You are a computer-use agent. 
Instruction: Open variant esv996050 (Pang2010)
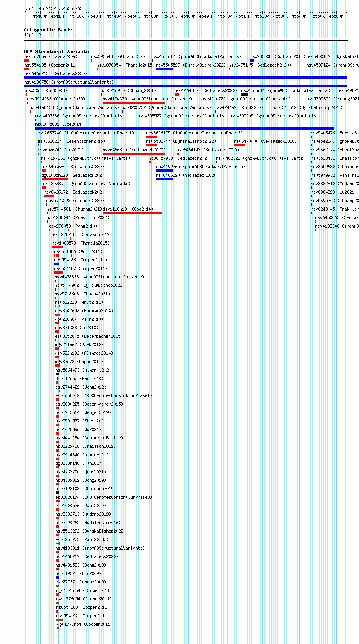click(x=73, y=226)
